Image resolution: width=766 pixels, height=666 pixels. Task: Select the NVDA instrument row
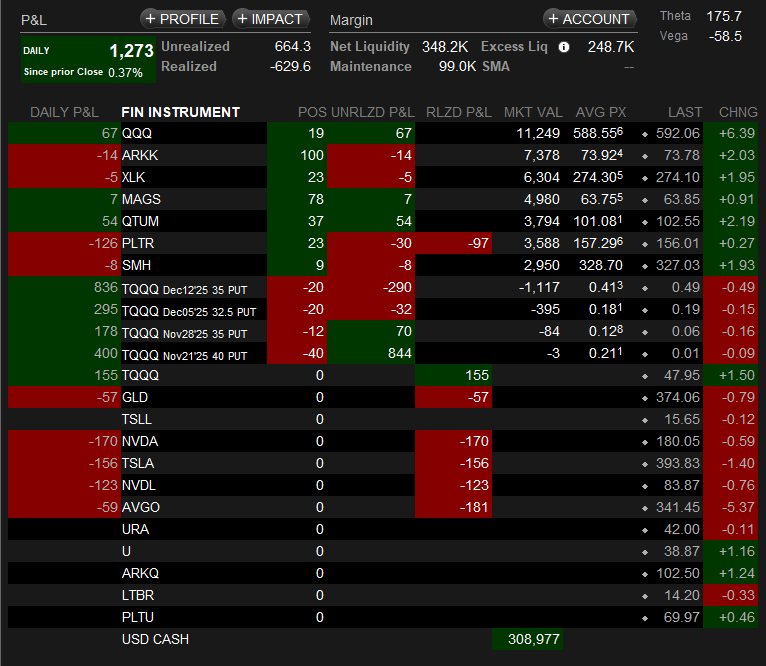[x=383, y=441]
